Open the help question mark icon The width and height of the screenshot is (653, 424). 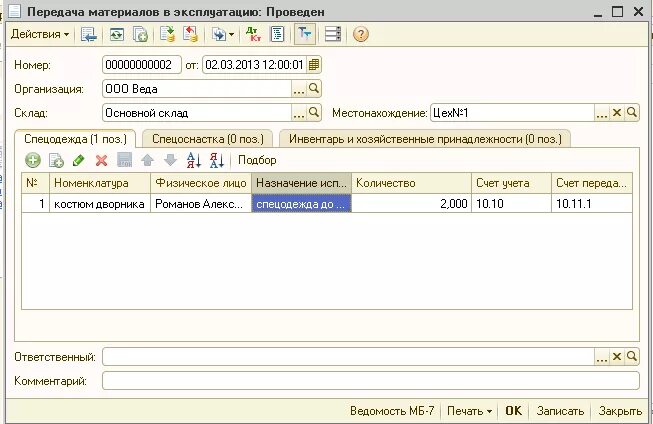click(x=361, y=34)
